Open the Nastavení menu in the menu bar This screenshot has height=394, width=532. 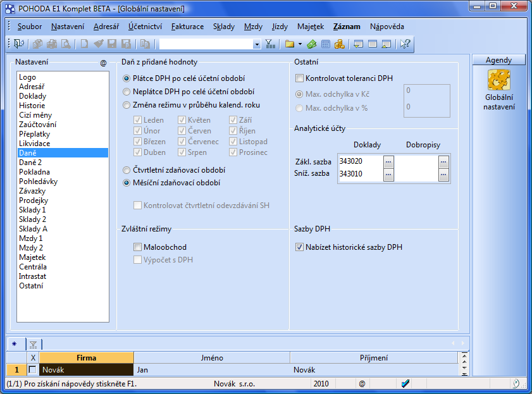68,27
